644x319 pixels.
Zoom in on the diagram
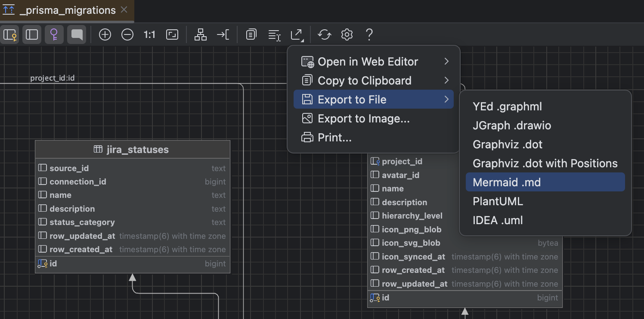click(x=105, y=34)
